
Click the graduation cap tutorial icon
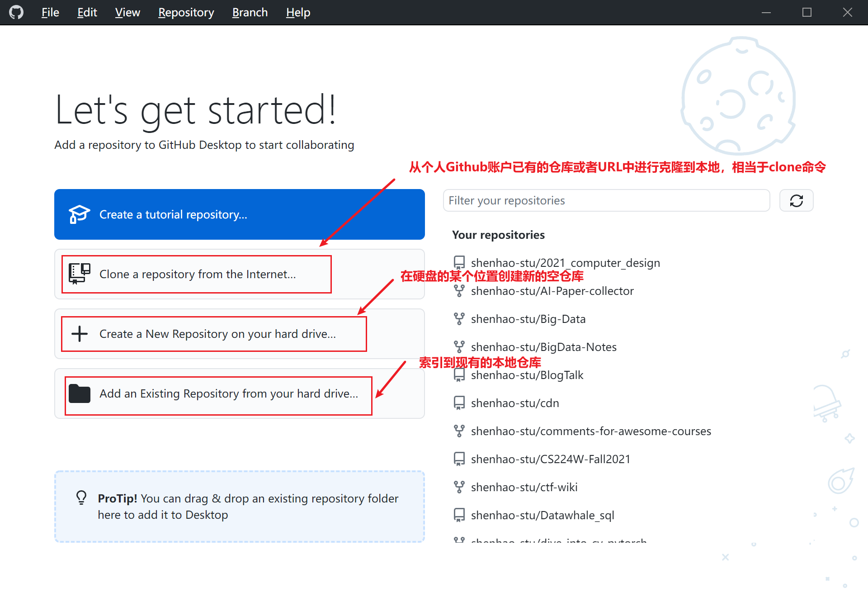(x=79, y=214)
